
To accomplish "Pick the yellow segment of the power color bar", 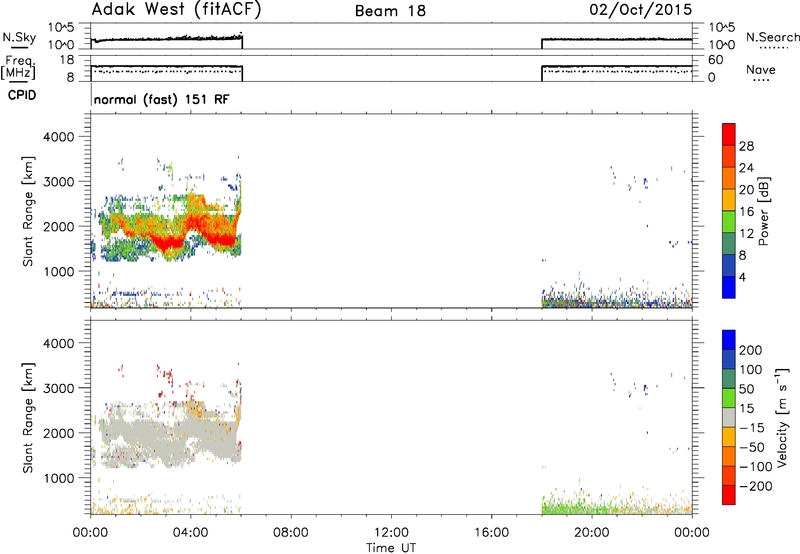I will [729, 200].
